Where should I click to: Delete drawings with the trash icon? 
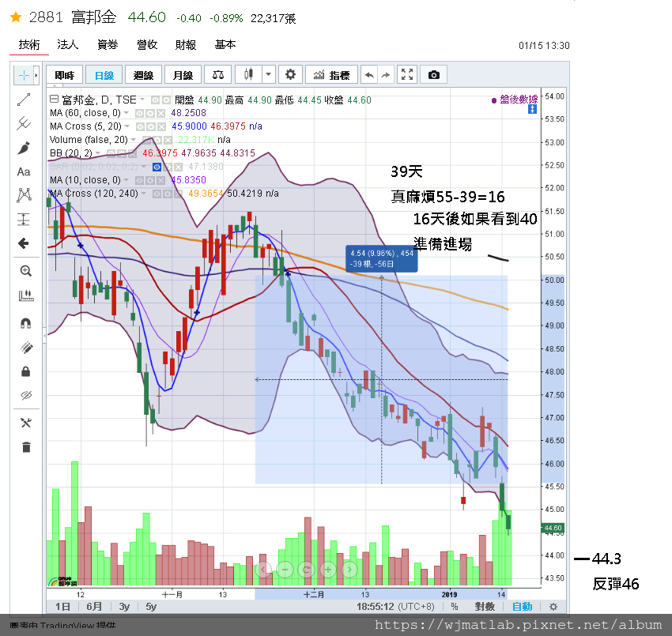pyautogui.click(x=26, y=447)
